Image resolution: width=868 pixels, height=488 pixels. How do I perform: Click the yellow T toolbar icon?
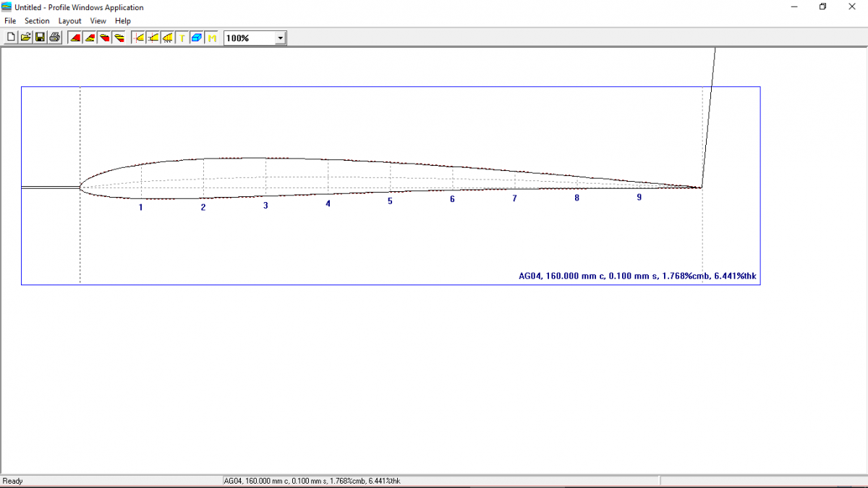tap(182, 38)
